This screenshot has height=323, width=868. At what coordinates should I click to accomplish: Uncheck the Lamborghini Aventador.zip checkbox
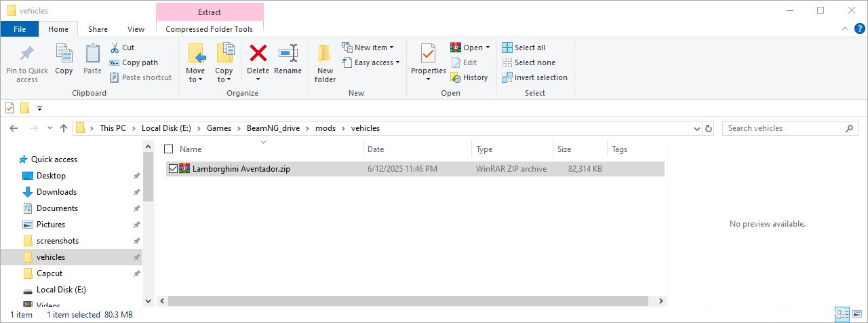click(x=173, y=169)
